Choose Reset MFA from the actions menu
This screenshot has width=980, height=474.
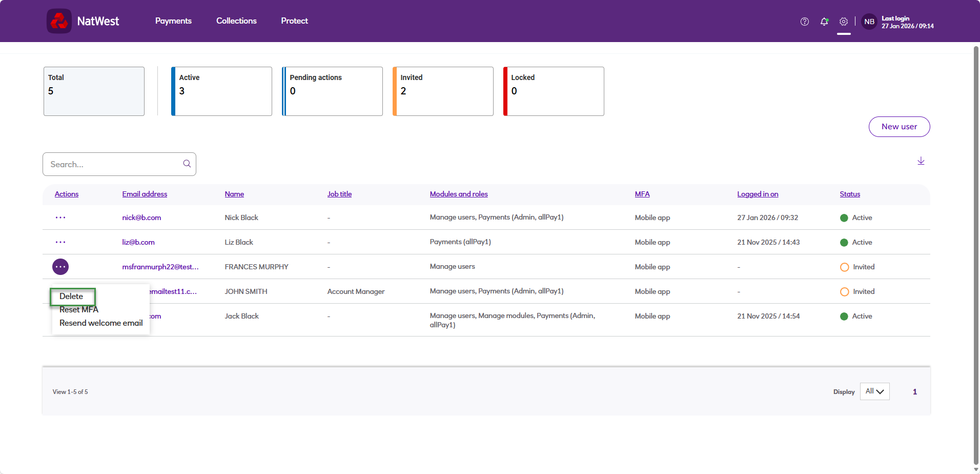coord(79,310)
